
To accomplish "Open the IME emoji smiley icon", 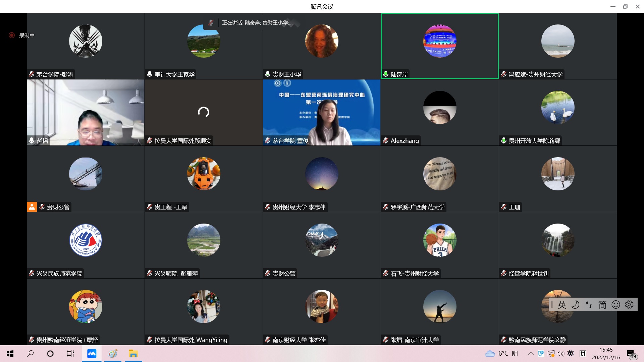I will [616, 304].
